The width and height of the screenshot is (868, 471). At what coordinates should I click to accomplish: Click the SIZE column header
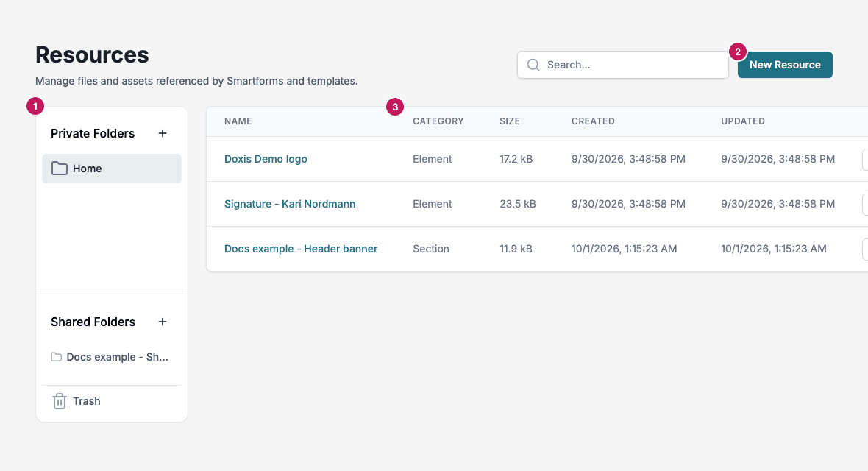pyautogui.click(x=510, y=121)
